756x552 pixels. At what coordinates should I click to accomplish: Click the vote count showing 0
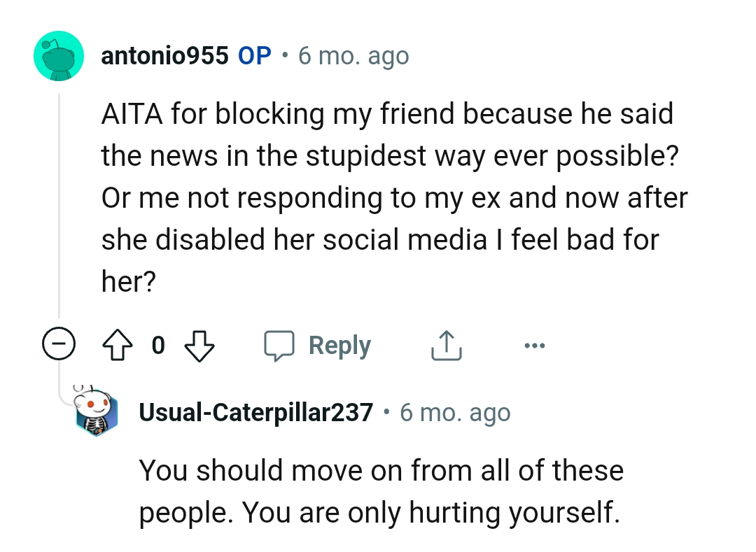pos(158,345)
